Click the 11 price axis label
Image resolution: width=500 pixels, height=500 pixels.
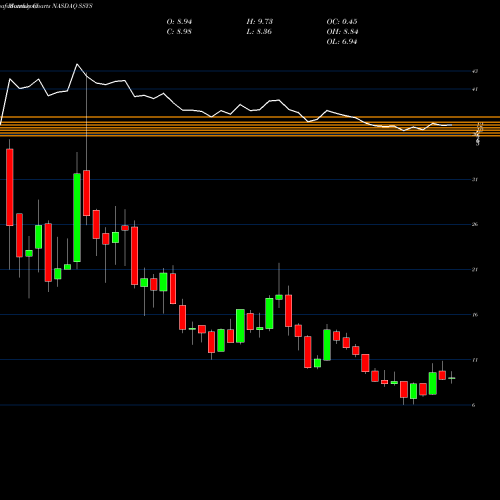click(x=475, y=360)
